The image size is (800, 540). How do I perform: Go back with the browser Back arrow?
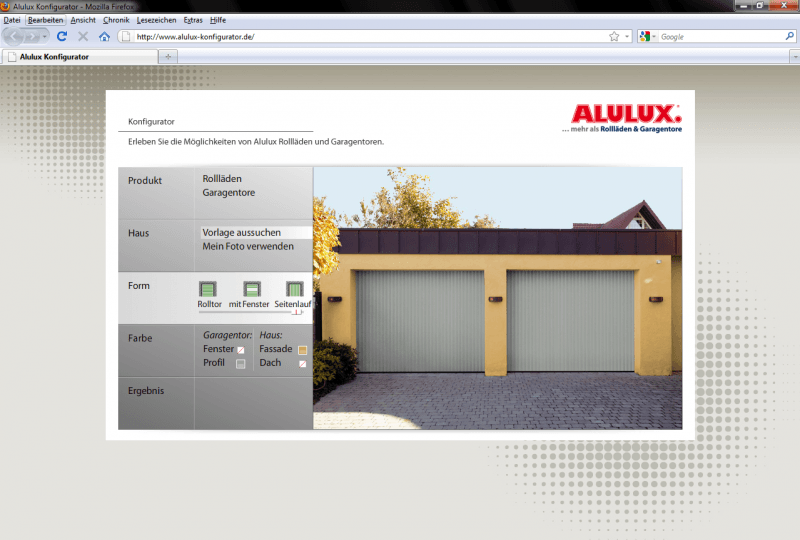tap(14, 37)
